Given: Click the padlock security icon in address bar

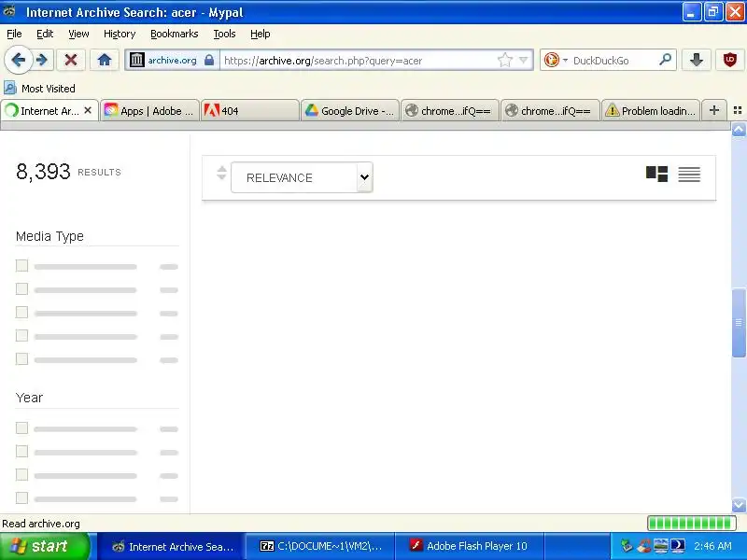Looking at the screenshot, I should click(208, 60).
